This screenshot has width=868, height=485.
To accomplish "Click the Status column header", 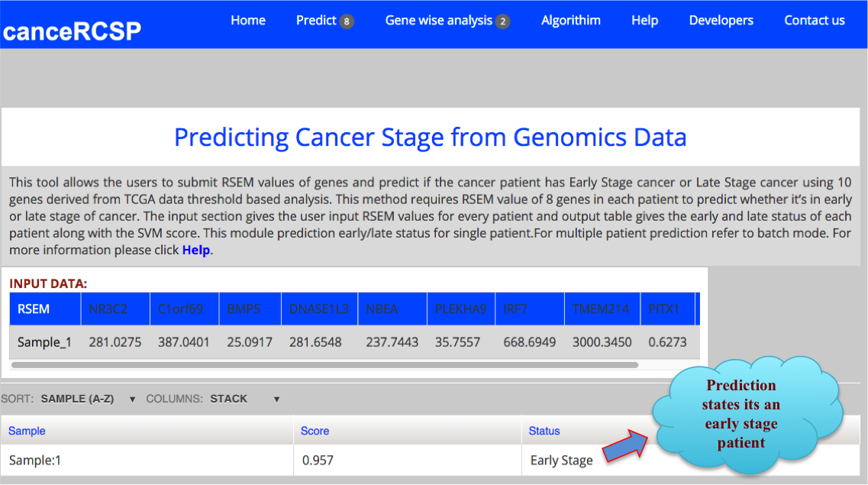I will 544,431.
